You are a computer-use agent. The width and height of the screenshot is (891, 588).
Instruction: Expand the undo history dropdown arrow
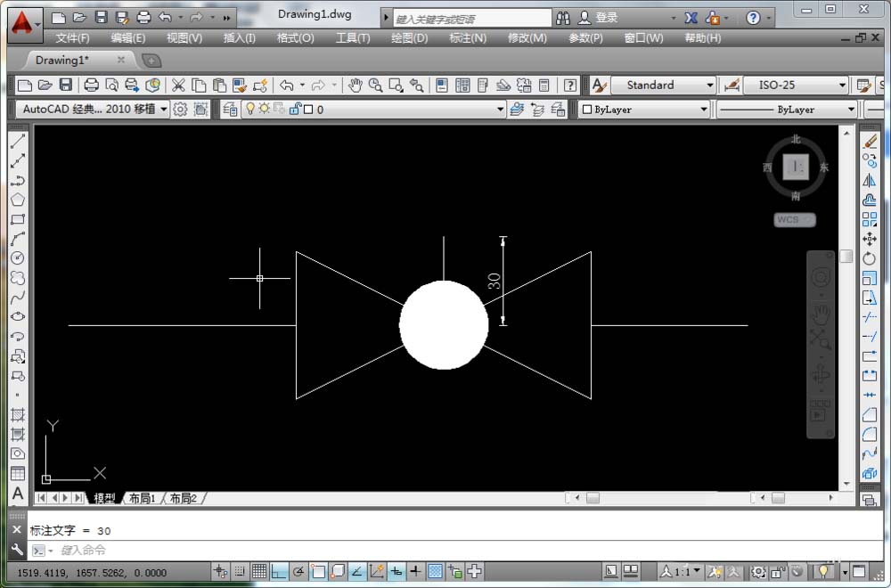[x=181, y=18]
